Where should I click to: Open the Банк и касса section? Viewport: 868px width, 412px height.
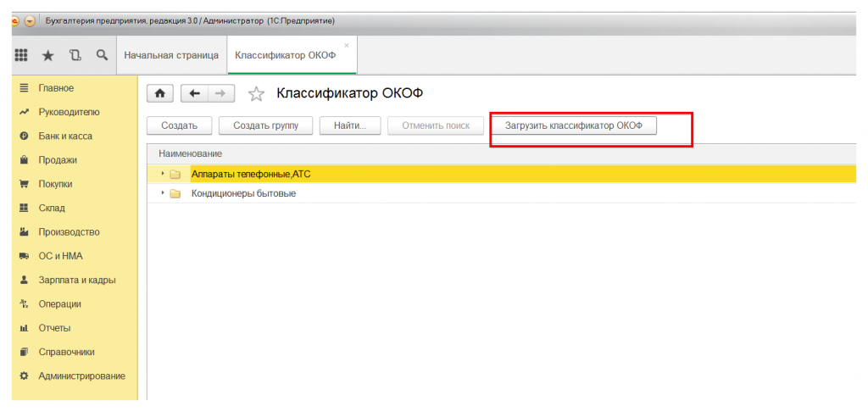point(65,136)
